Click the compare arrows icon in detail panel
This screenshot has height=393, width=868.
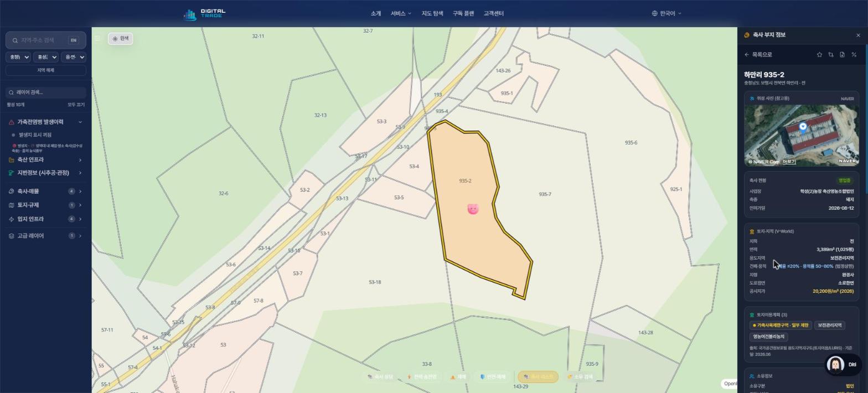[x=831, y=55]
